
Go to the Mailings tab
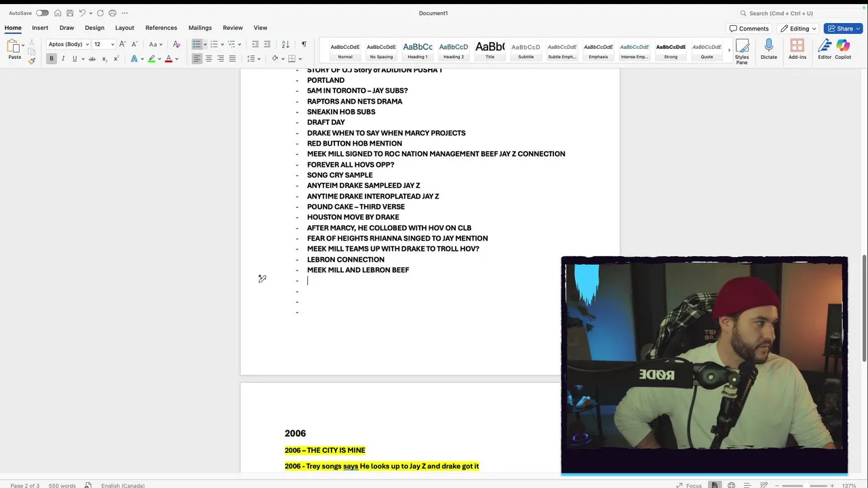click(200, 28)
